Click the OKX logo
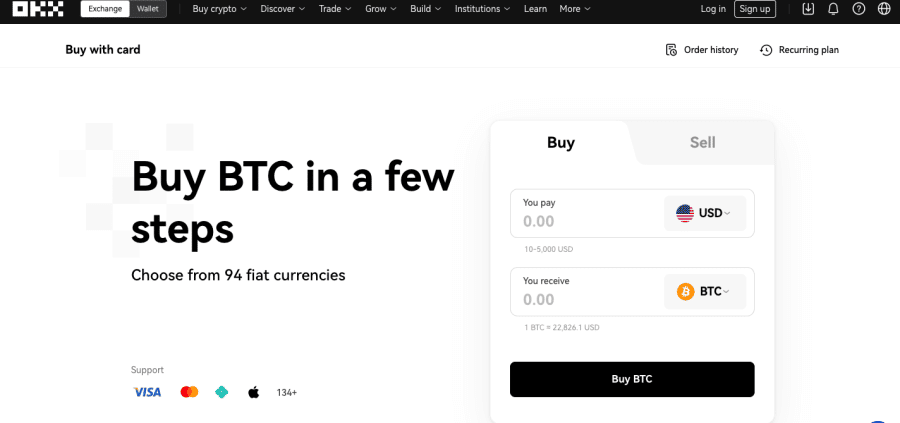 coord(38,9)
